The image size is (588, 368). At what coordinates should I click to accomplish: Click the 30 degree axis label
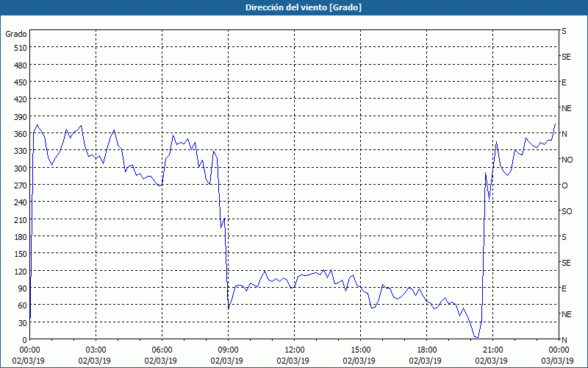(22, 323)
